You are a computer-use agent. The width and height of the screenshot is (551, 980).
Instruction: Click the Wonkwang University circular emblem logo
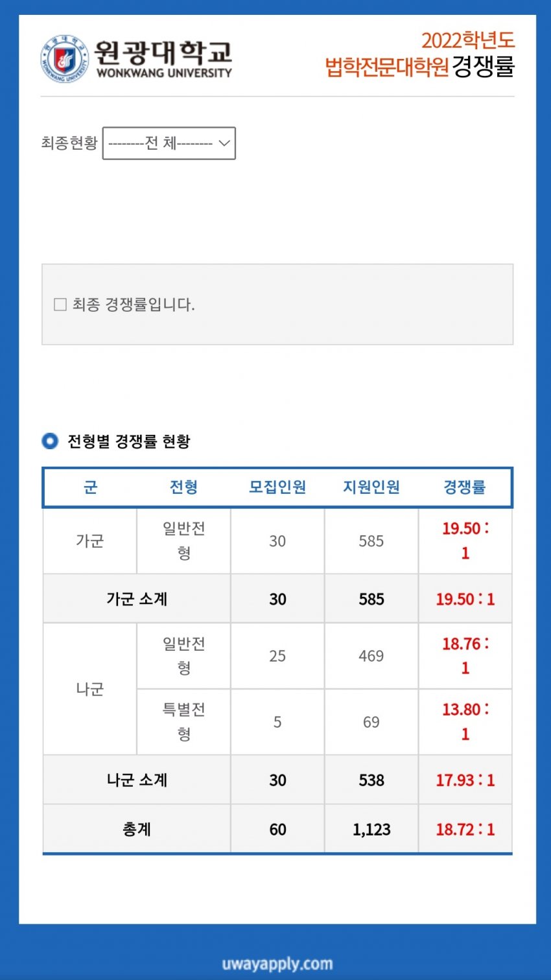click(64, 59)
